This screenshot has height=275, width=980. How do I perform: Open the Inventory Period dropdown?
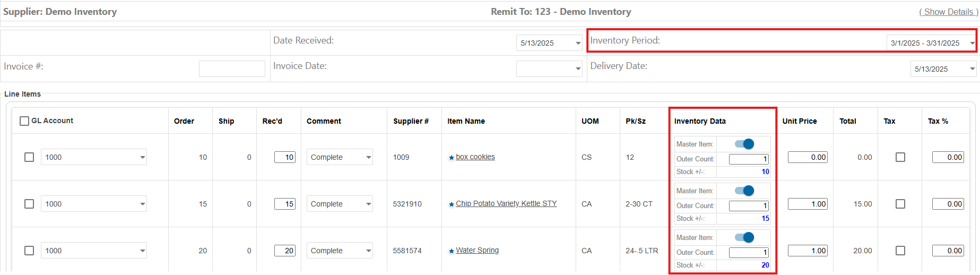point(972,43)
